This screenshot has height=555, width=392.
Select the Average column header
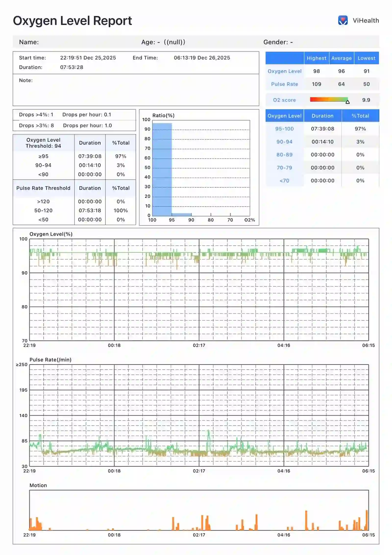341,58
